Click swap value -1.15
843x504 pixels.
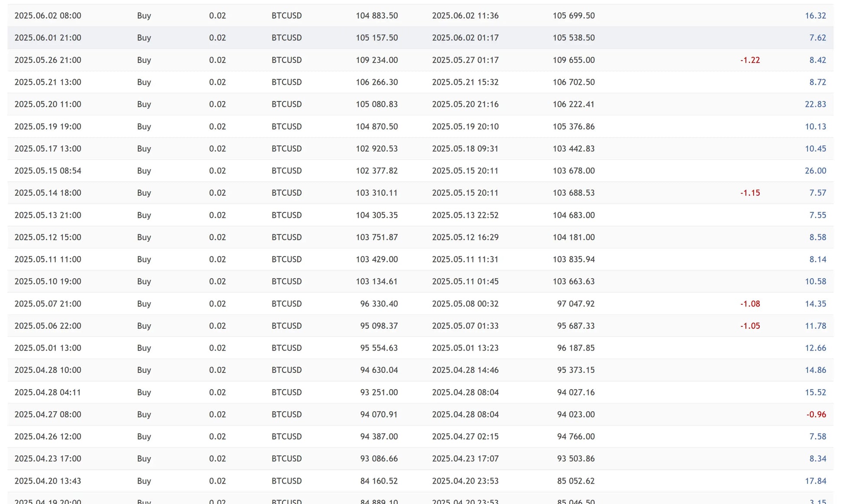pos(750,193)
